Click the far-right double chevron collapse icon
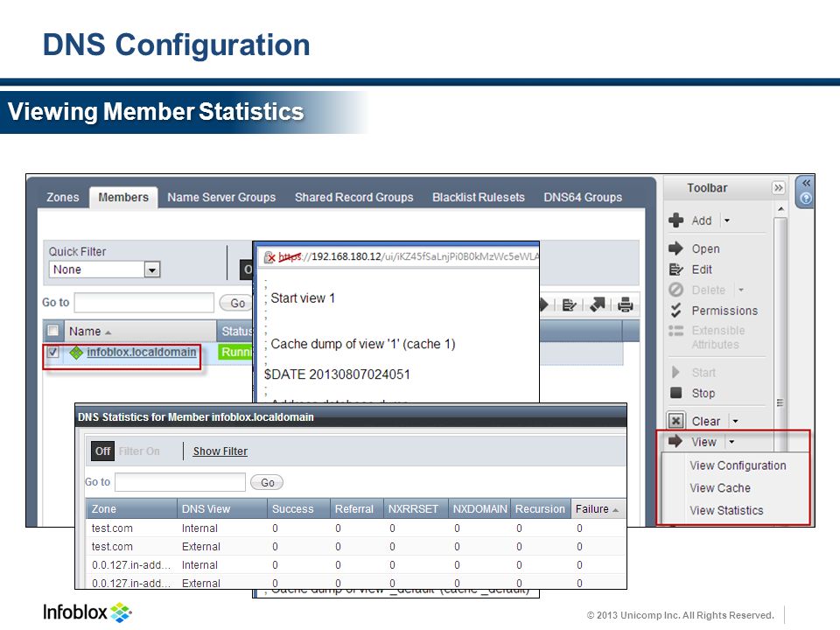This screenshot has width=840, height=630. point(806,183)
